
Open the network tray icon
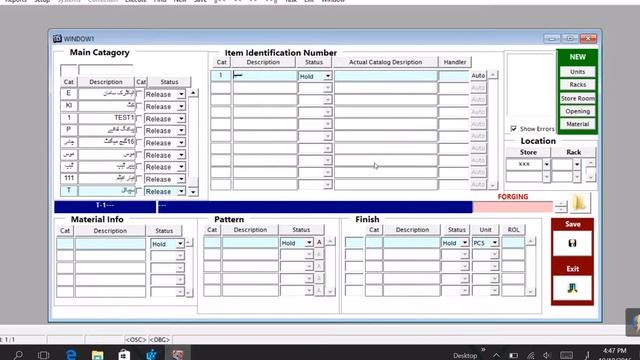(x=530, y=356)
